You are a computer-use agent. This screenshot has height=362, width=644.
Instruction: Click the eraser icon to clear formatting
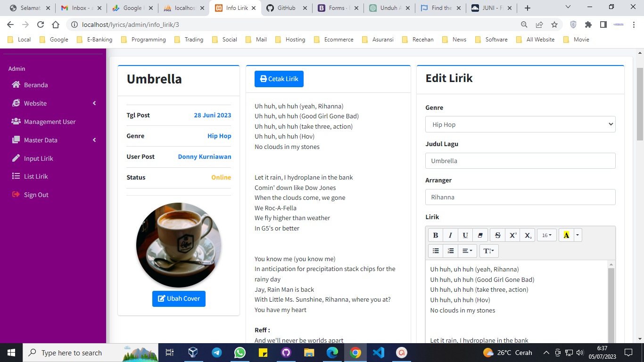tap(480, 235)
